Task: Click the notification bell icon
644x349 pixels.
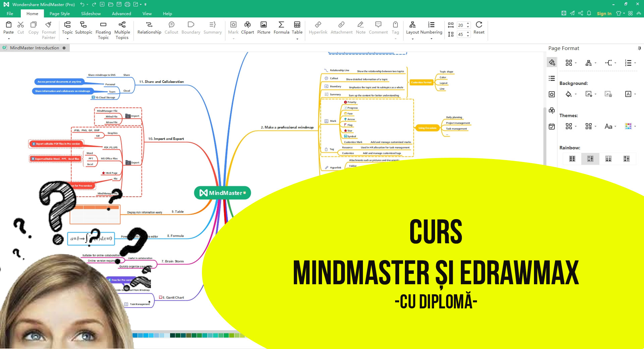Action: [x=589, y=13]
